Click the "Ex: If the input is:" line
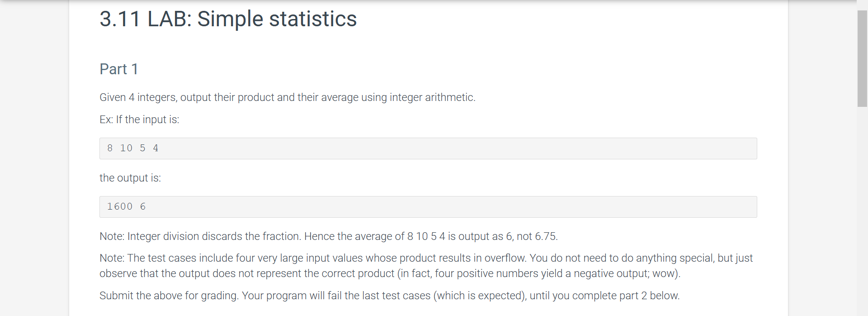This screenshot has height=316, width=868. [x=139, y=120]
